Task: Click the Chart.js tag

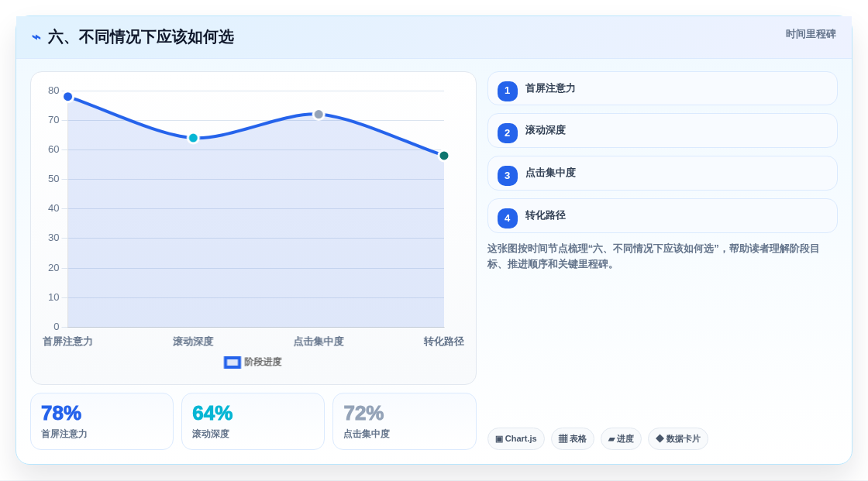Action: click(x=516, y=439)
